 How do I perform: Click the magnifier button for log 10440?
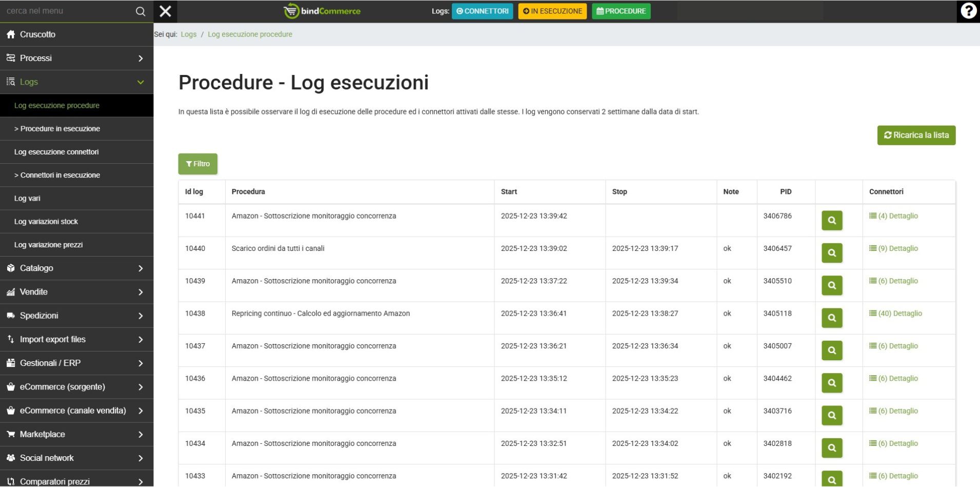tap(831, 253)
